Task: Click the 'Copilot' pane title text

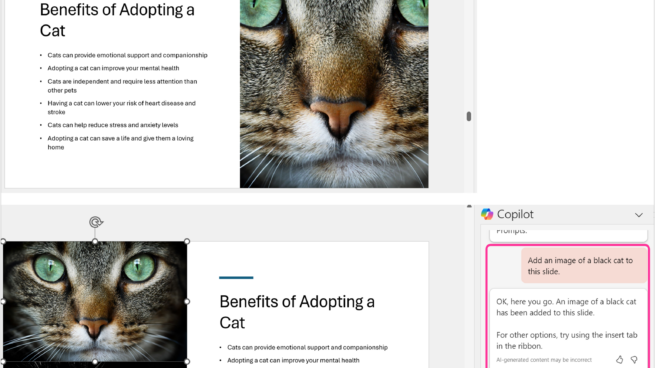Action: point(515,214)
